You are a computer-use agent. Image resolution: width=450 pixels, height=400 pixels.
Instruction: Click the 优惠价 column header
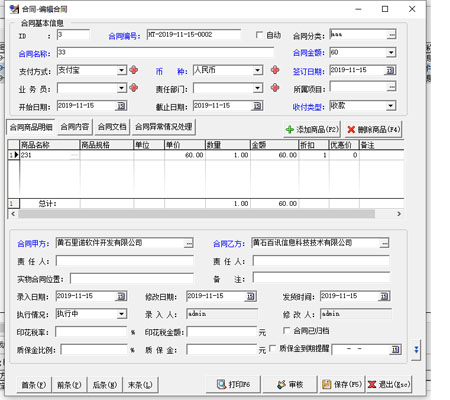point(344,145)
